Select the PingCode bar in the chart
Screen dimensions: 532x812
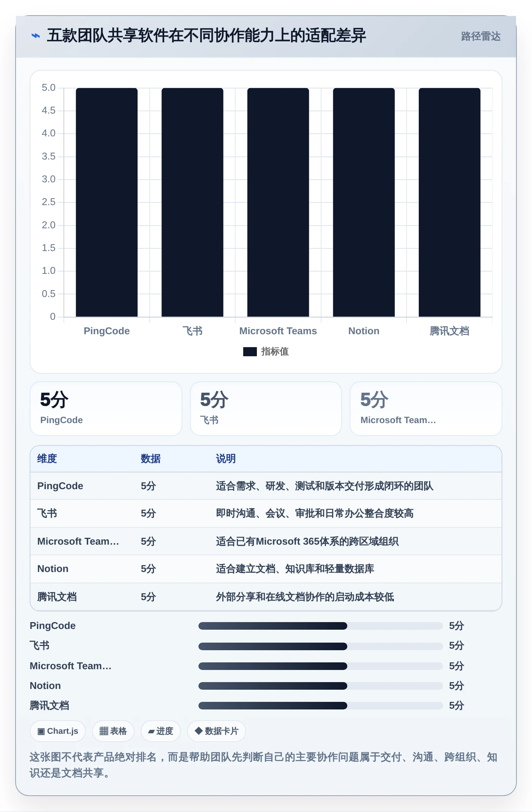coord(107,202)
